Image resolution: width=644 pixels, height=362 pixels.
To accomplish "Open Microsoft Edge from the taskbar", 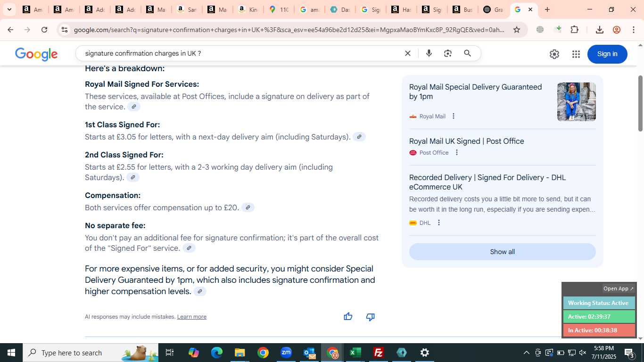I will [x=217, y=353].
